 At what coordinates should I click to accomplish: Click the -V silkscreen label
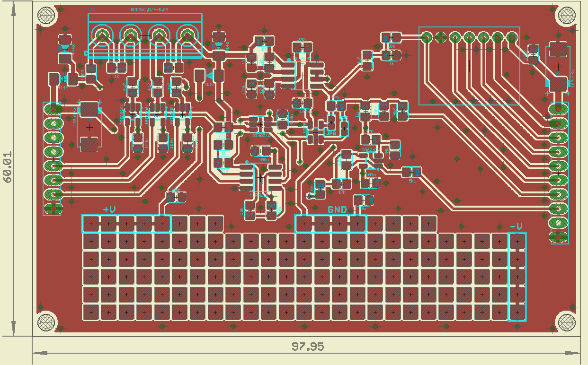tap(517, 227)
